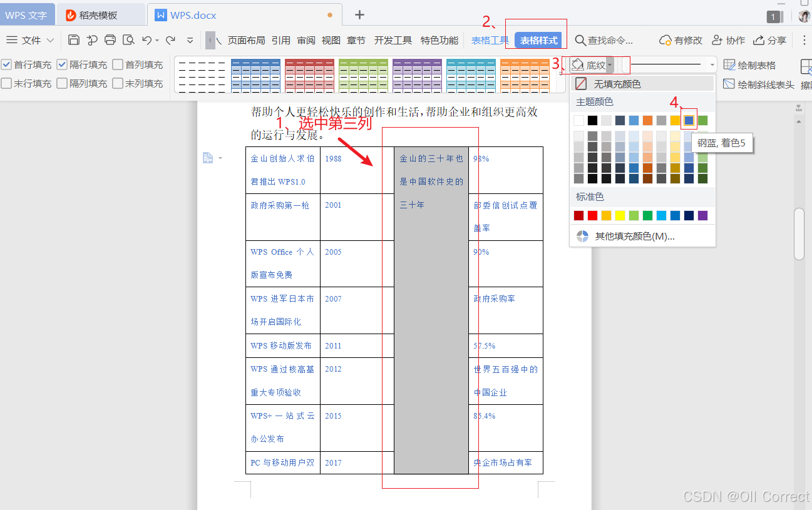The width and height of the screenshot is (812, 510).
Task: Pick the black theme color swatch
Action: tap(592, 120)
